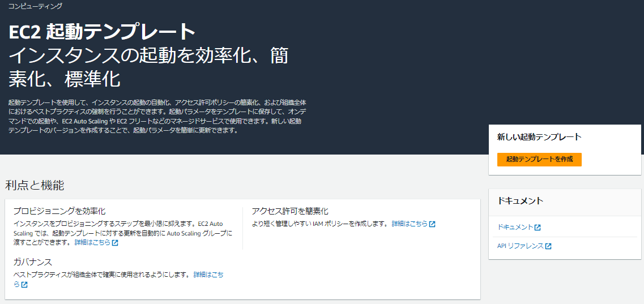The image size is (644, 304).
Task: Click the 新しい起動テンプレート panel title
Action: (x=539, y=136)
